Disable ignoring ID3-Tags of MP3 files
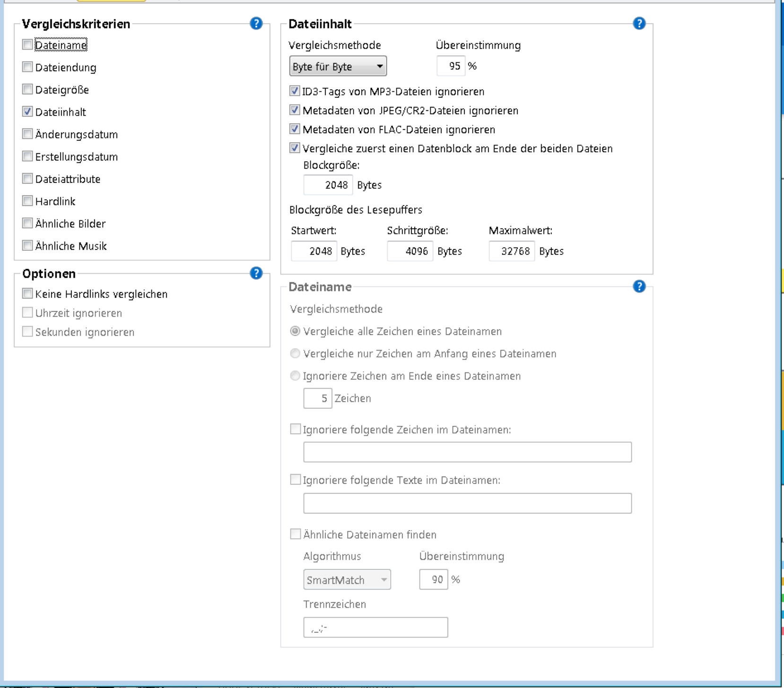This screenshot has height=688, width=784. [295, 91]
